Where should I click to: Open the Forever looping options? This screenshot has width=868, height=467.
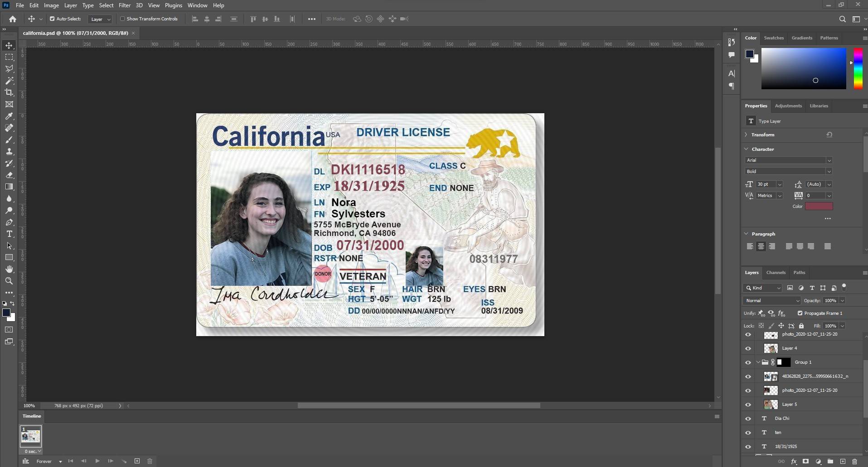coord(49,462)
